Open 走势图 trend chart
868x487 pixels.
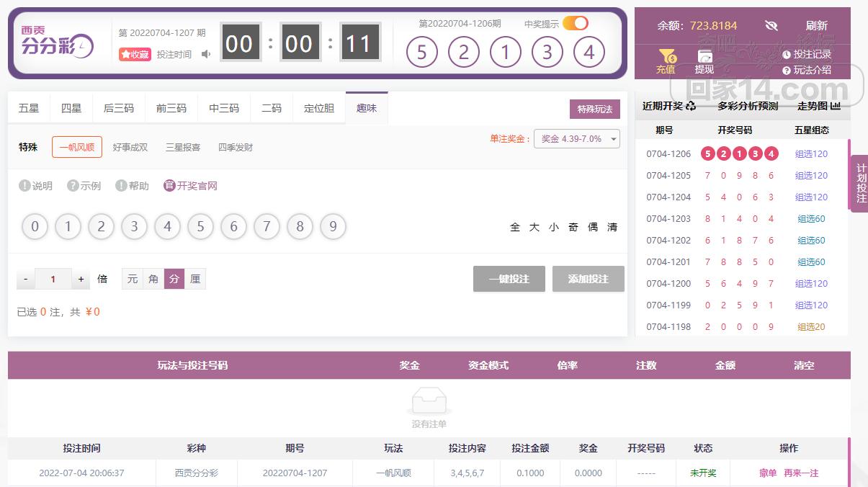pos(819,106)
